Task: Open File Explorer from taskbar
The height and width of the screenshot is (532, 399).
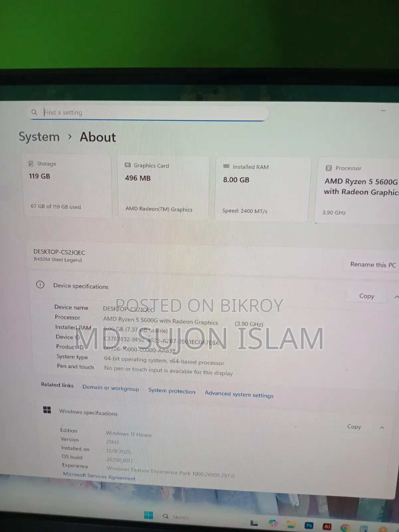Action: pyautogui.click(x=291, y=525)
